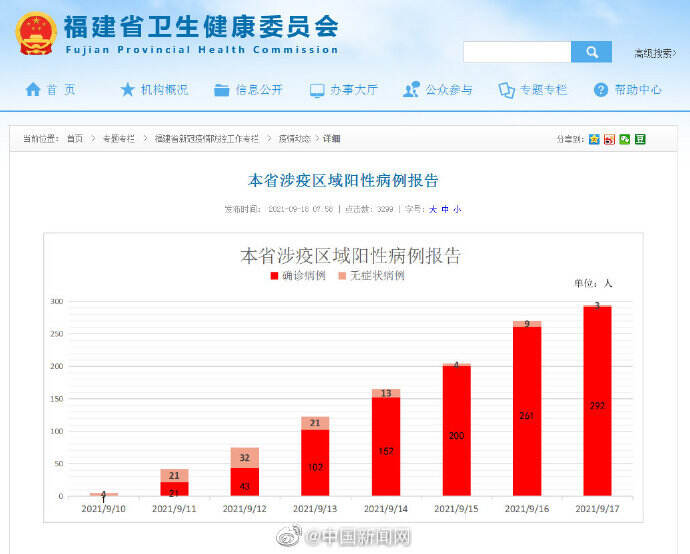Click the red bar labeled 152
This screenshot has width=690, height=554.
click(386, 446)
